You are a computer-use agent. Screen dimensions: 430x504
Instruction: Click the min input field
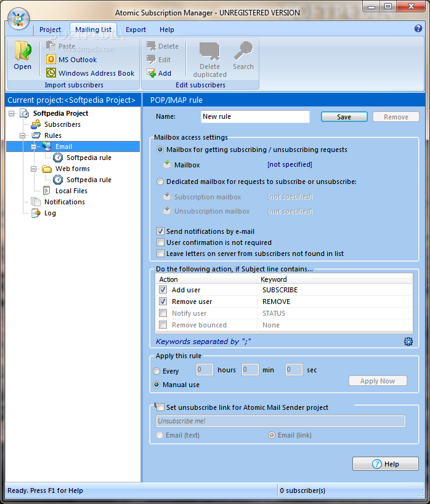pos(250,370)
